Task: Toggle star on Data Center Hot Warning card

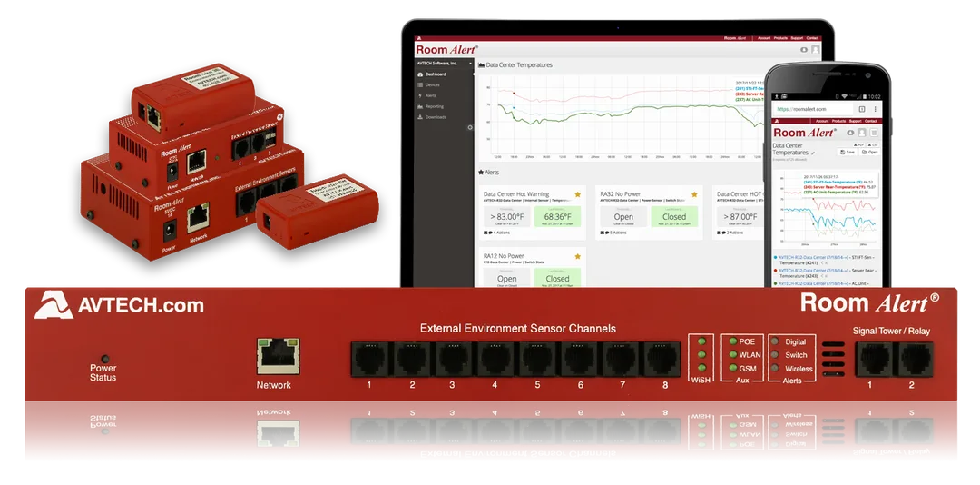Action: click(577, 194)
